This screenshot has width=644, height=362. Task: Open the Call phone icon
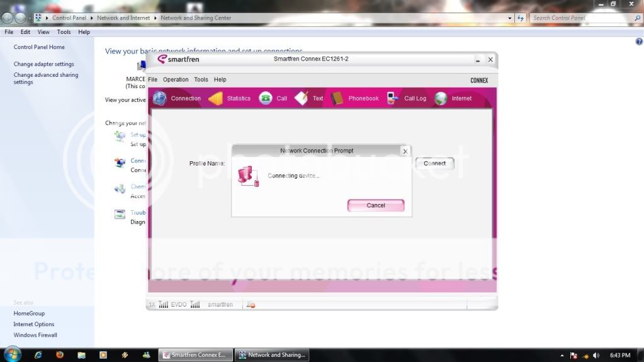click(266, 98)
